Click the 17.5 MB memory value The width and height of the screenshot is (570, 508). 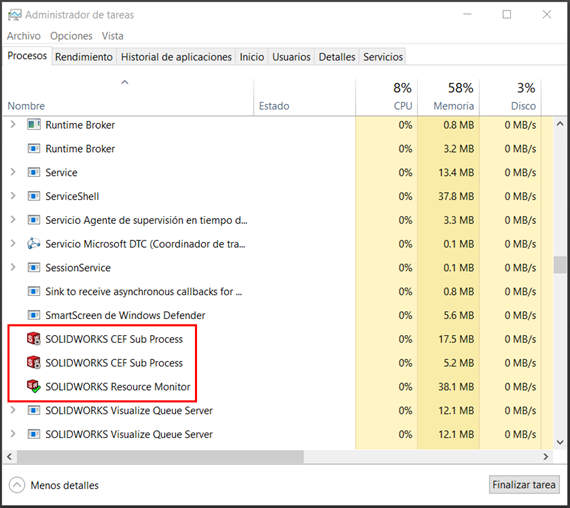tap(456, 339)
